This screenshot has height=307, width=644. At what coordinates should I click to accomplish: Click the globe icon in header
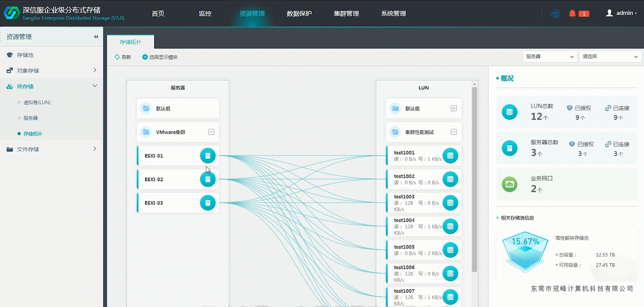tap(555, 14)
